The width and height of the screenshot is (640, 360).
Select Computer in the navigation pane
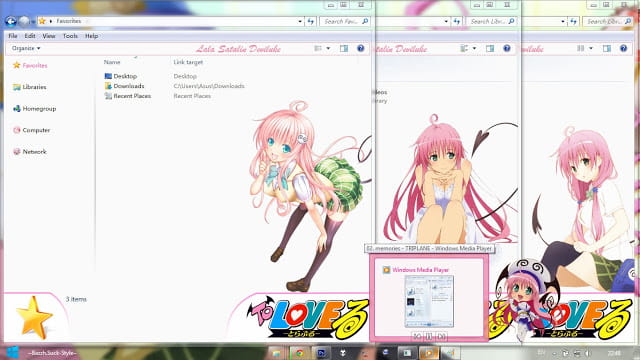31,130
